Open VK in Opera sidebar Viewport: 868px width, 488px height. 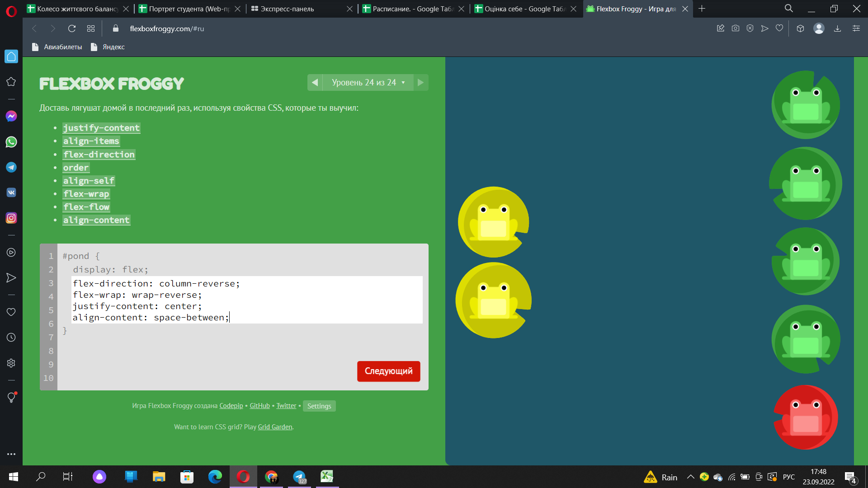[11, 192]
